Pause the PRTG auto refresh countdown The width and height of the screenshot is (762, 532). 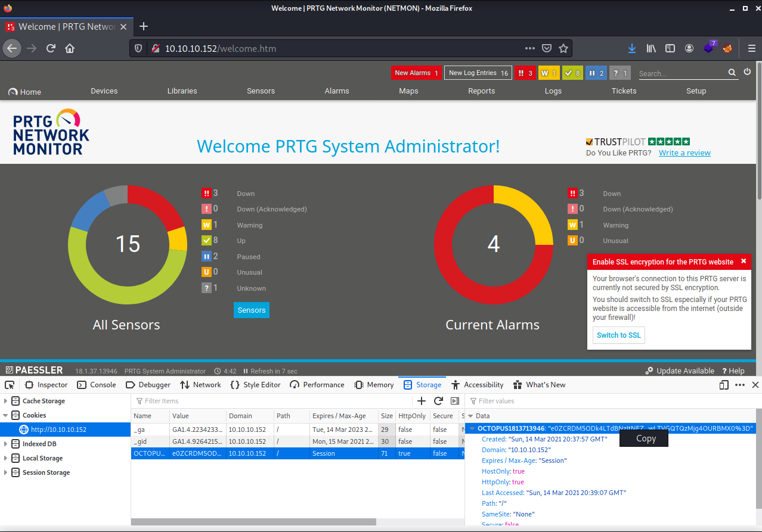click(246, 371)
